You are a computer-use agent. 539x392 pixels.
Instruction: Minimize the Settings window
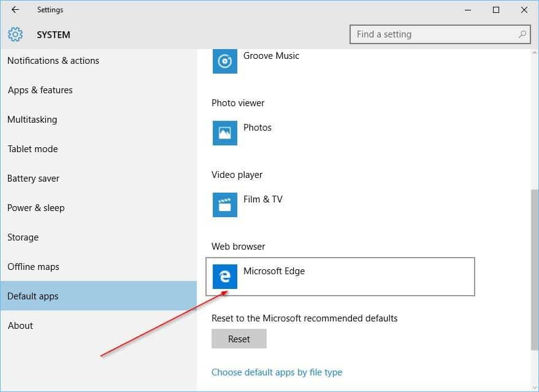point(468,10)
